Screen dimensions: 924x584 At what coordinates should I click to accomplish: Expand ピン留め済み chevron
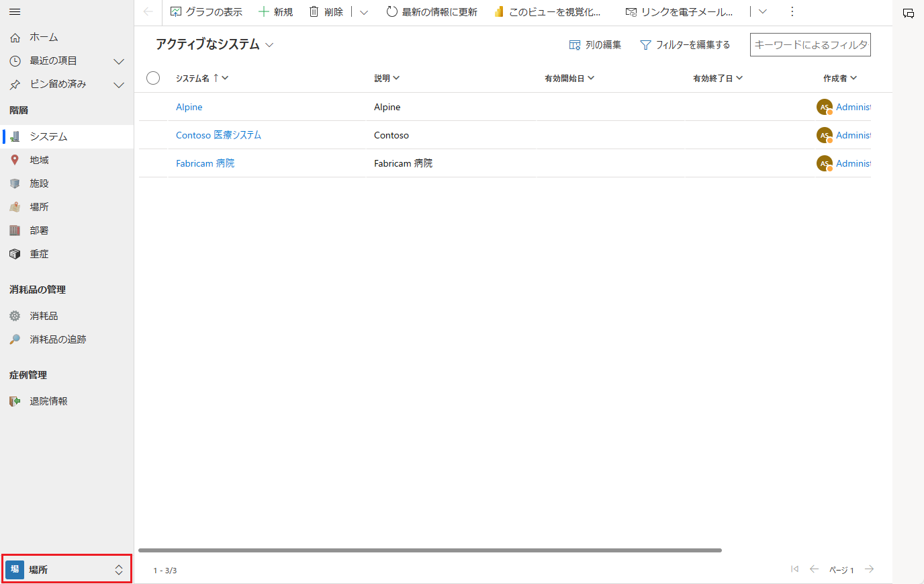click(119, 85)
